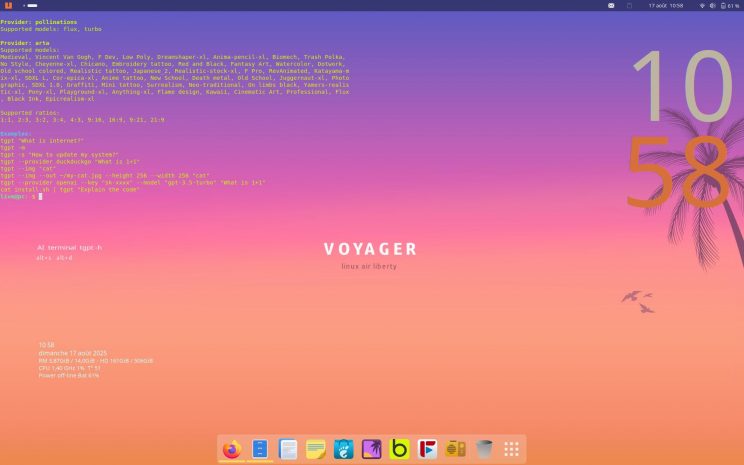The width and height of the screenshot is (744, 465).
Task: Open the blue file manager dock icon
Action: [260, 449]
